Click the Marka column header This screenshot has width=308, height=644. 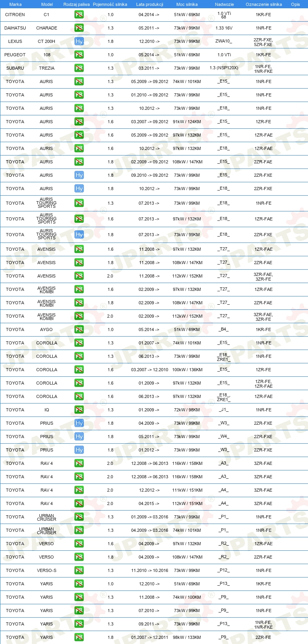pyautogui.click(x=15, y=4)
